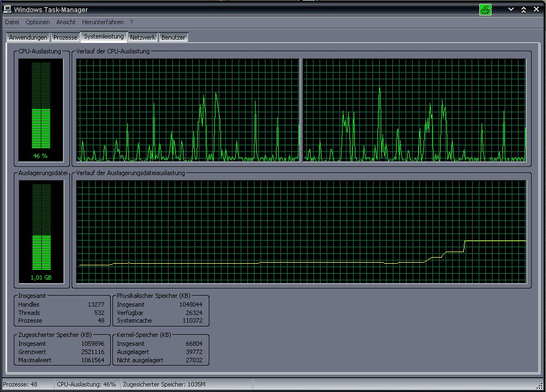
Task: Switch to the Benutzer tab
Action: [x=173, y=37]
